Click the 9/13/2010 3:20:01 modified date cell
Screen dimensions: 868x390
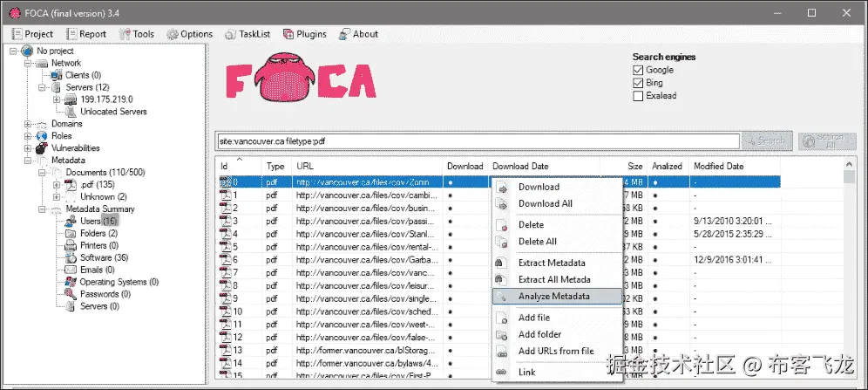coord(732,221)
